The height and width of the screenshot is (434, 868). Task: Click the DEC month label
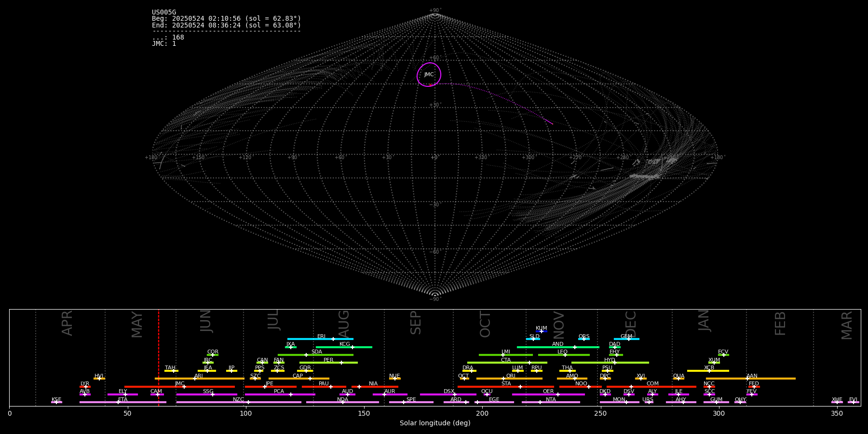(631, 324)
